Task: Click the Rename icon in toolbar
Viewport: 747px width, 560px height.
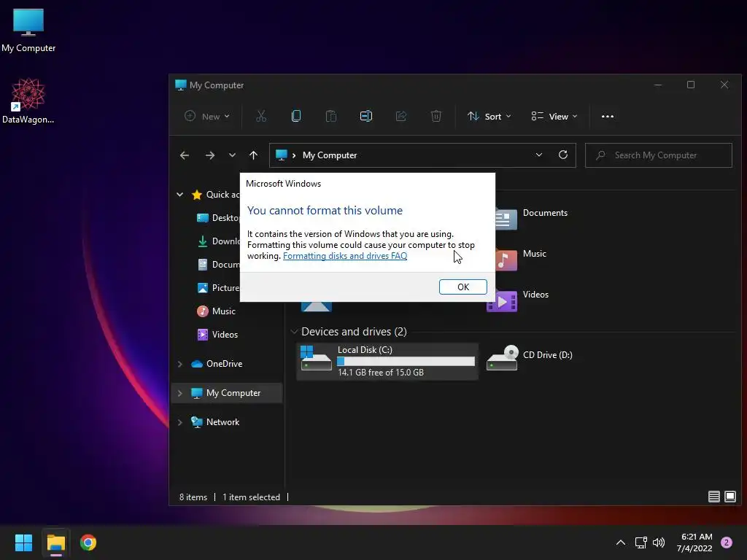Action: click(366, 116)
